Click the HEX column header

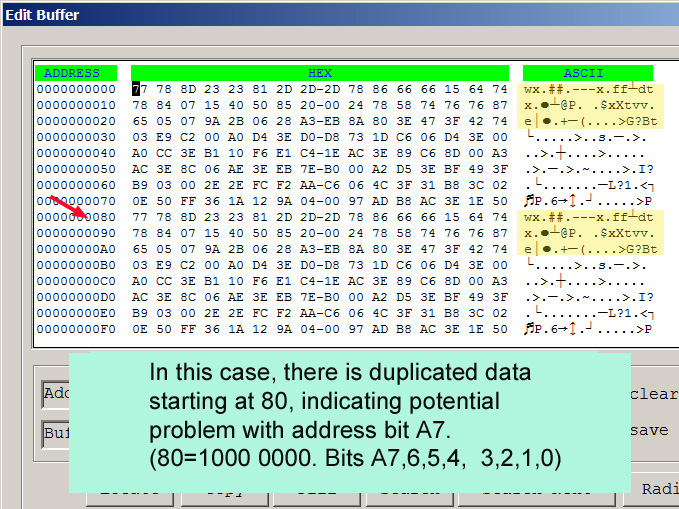point(320,73)
